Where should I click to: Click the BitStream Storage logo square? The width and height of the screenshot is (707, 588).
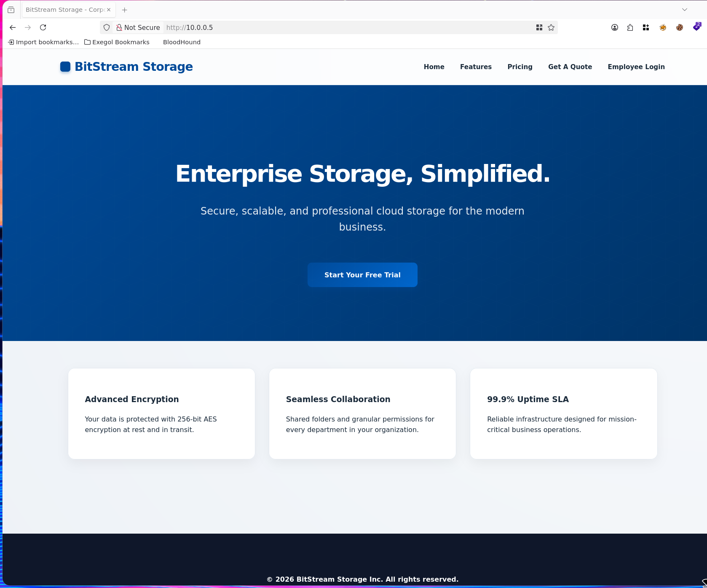[x=65, y=67]
